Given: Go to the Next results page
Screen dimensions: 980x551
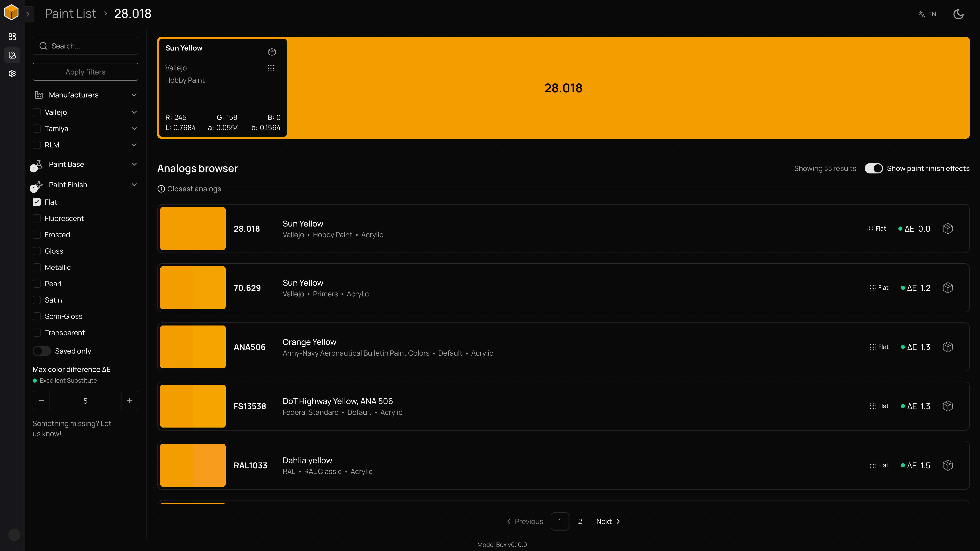Looking at the screenshot, I should [x=608, y=521].
